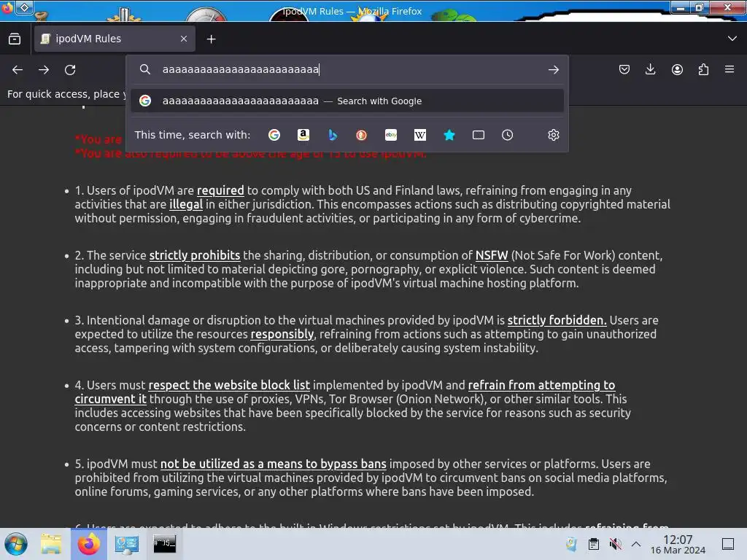
Task: Search this time with Bing icon
Action: click(x=333, y=135)
